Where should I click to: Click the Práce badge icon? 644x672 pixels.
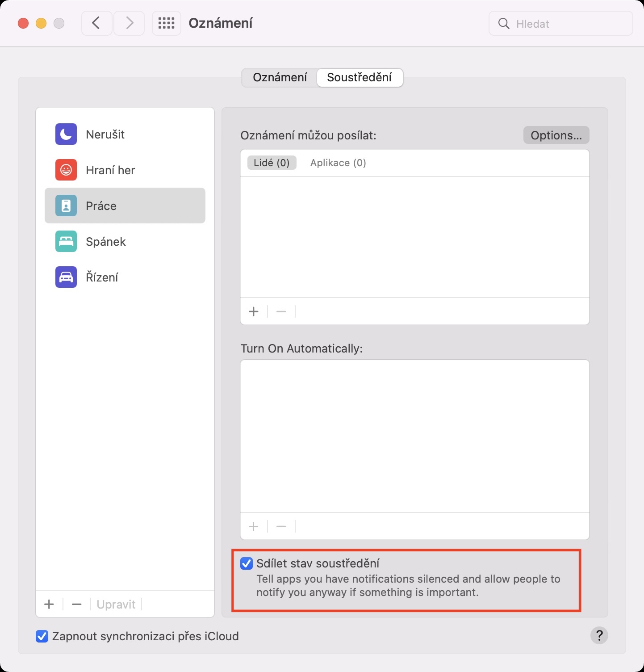(x=66, y=206)
